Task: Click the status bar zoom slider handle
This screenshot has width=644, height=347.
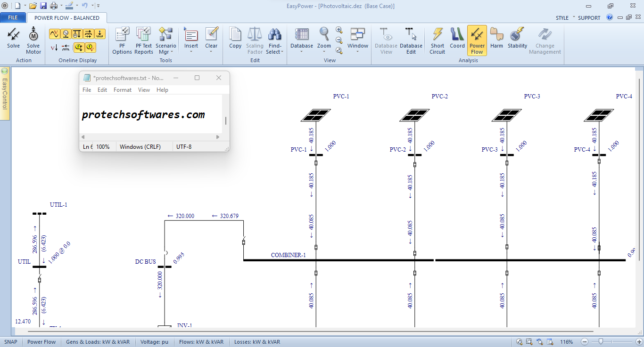Action: (601, 342)
